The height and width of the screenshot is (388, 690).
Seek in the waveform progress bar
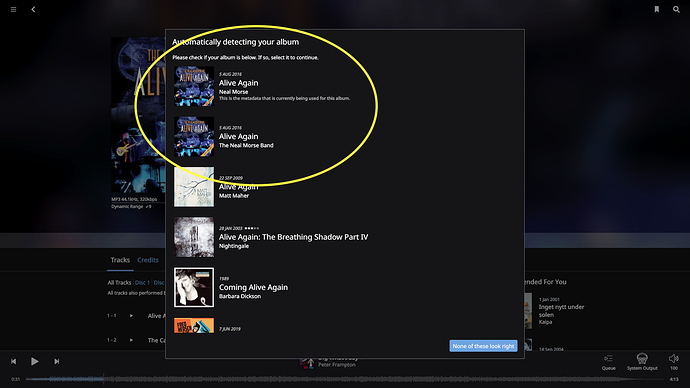pos(345,379)
